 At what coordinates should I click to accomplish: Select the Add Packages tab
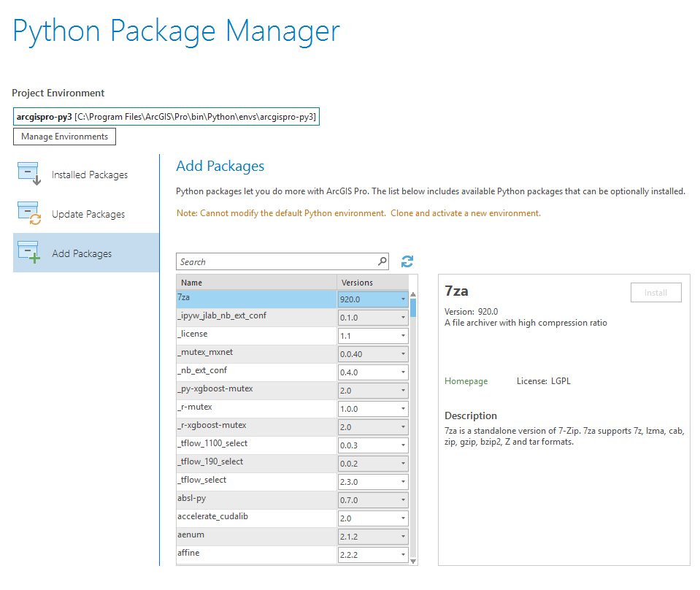point(85,253)
